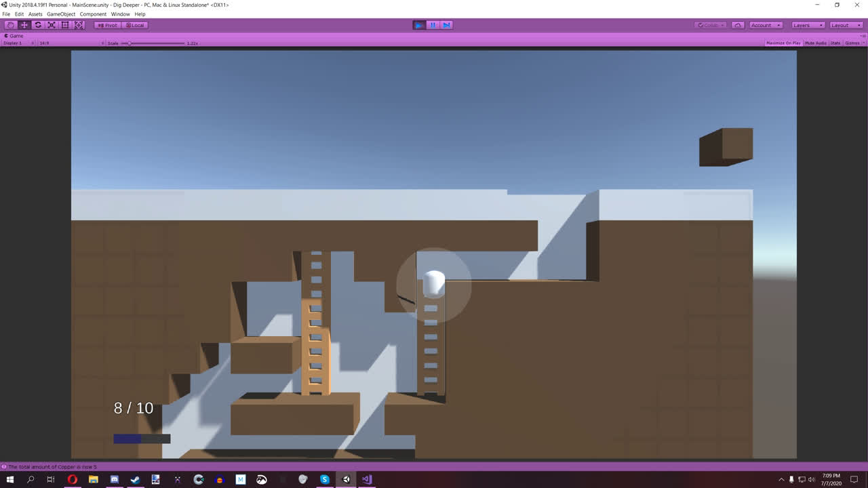
Task: Select the Move tool
Action: coord(24,25)
